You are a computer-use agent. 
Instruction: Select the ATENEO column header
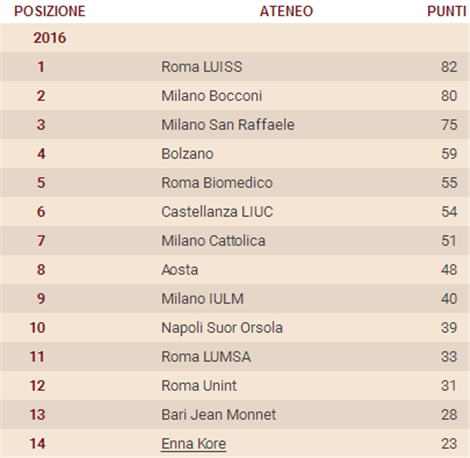coord(286,11)
